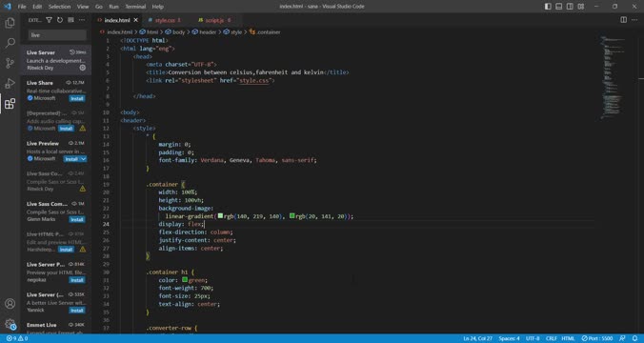This screenshot has height=343, width=644.
Task: Open the Terminal menu
Action: (135, 6)
